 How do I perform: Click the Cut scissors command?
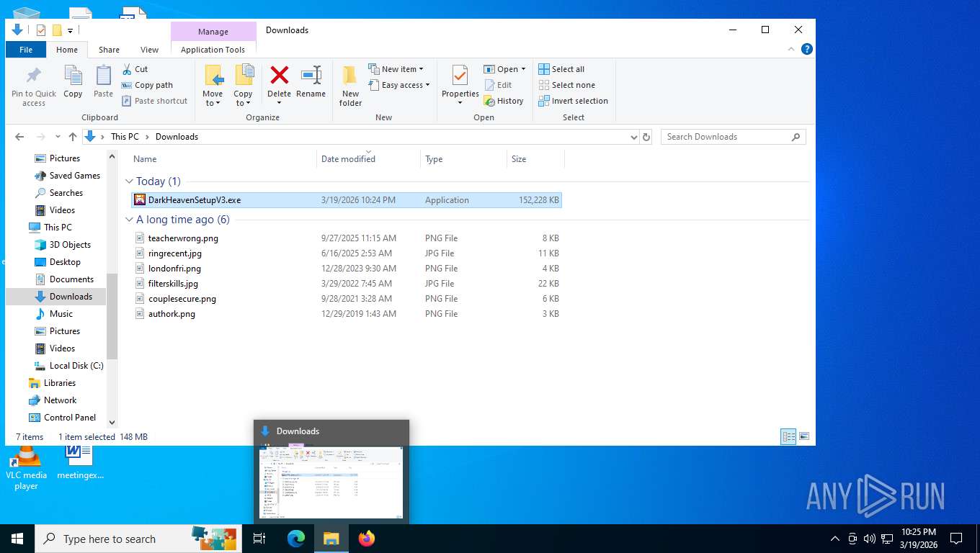[x=135, y=69]
